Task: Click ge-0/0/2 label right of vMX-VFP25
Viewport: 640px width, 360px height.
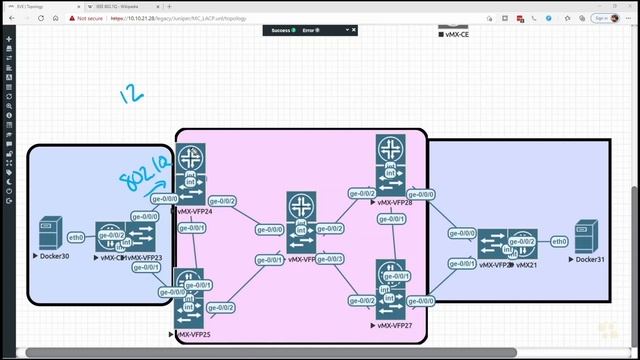Action: 221,307
